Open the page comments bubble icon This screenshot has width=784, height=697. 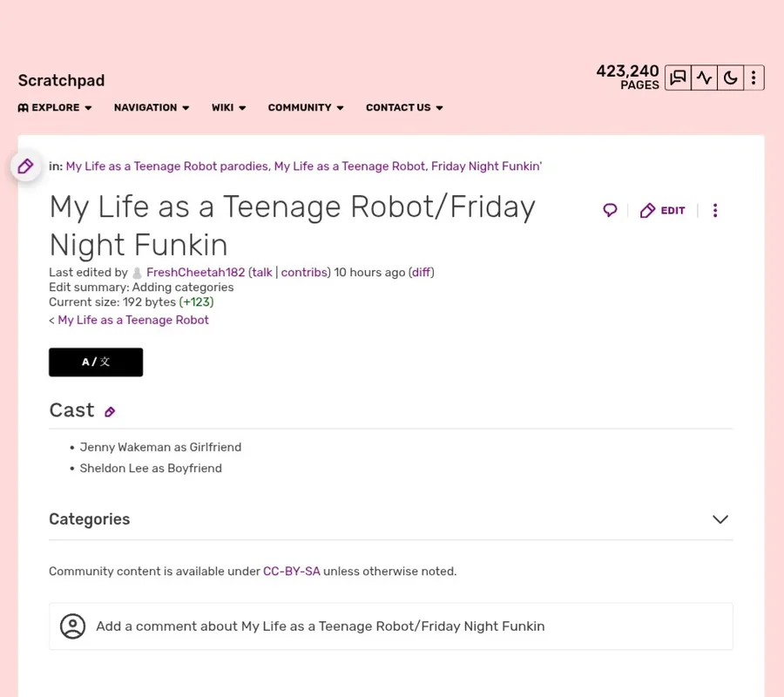(610, 210)
